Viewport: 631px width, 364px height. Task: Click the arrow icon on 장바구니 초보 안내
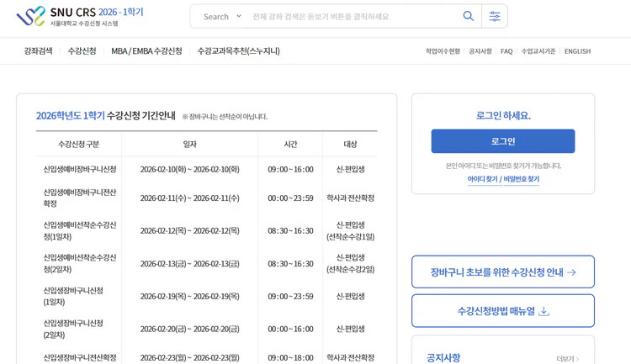572,272
